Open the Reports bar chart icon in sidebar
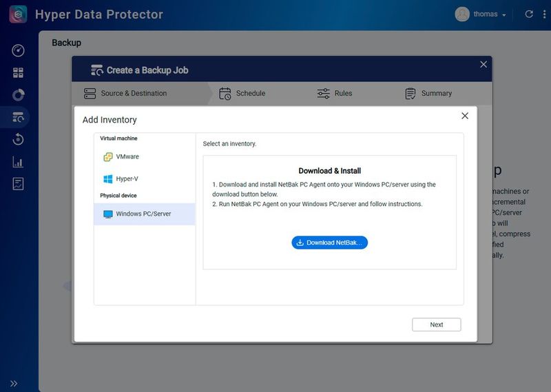This screenshot has height=392, width=551. pos(18,162)
